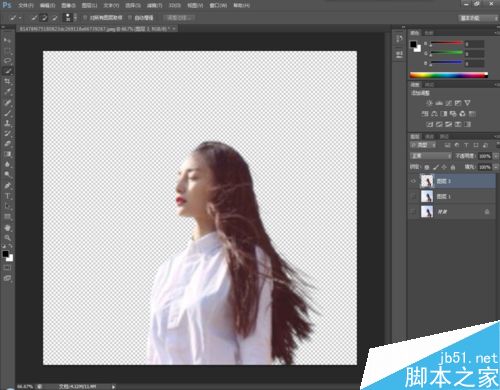Open the 图像 (Image) menu

68,6
